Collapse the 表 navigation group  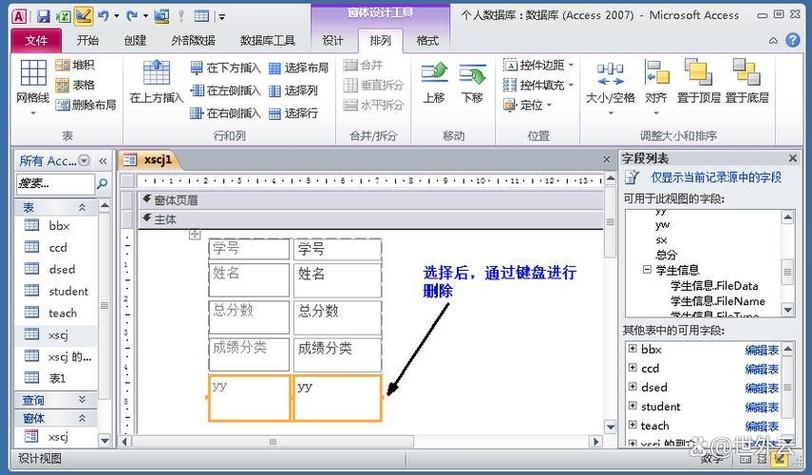[83, 207]
